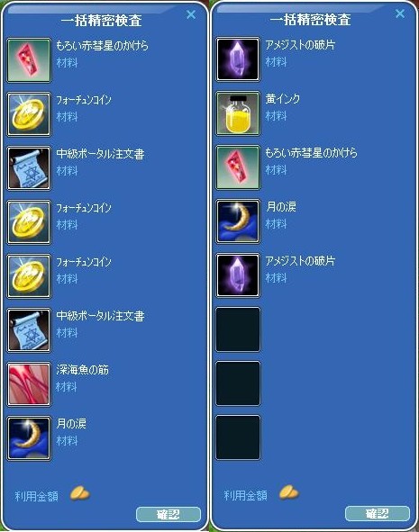Click the gold coins icon beside right 利用金額
The image size is (419, 532).
point(289,492)
